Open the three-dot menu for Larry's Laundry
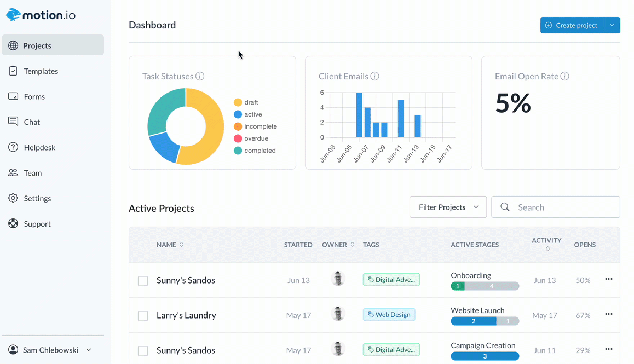 click(x=608, y=314)
